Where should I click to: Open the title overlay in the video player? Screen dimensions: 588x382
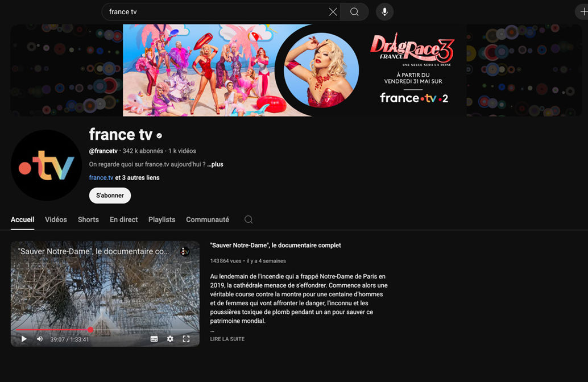(93, 252)
